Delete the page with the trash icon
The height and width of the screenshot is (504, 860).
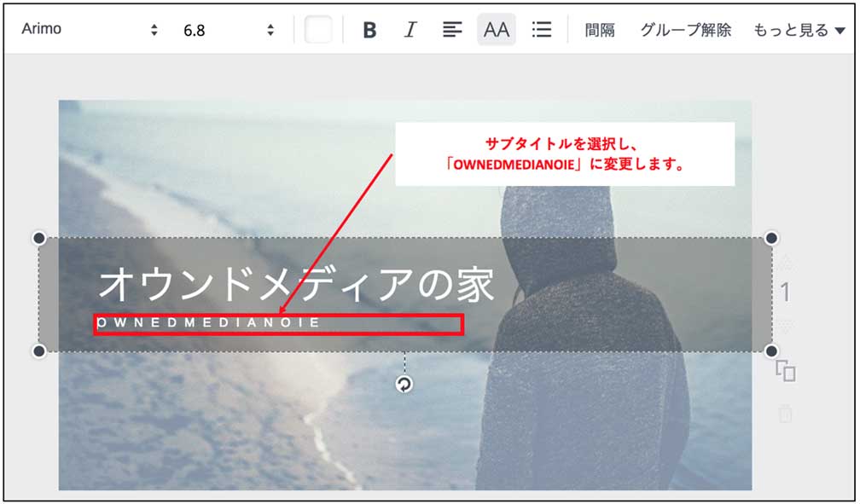click(786, 413)
